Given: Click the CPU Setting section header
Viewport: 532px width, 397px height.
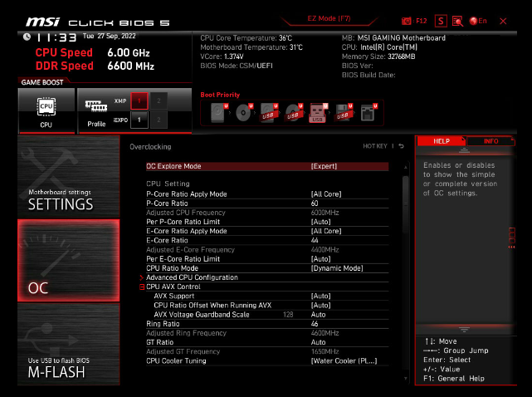Looking at the screenshot, I should [168, 184].
